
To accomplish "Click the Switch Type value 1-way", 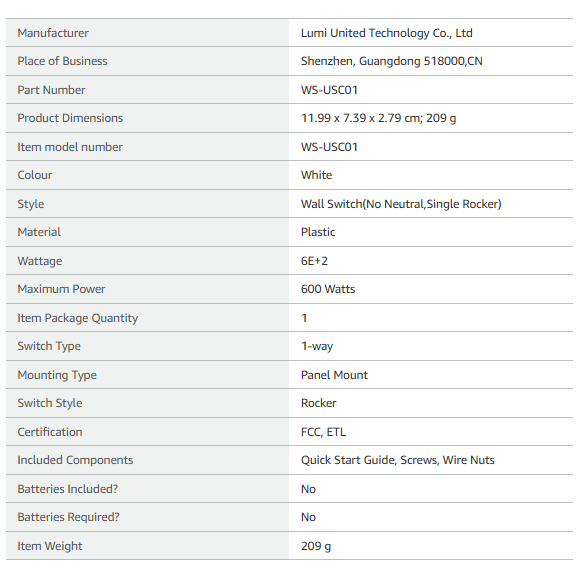I will tap(317, 346).
